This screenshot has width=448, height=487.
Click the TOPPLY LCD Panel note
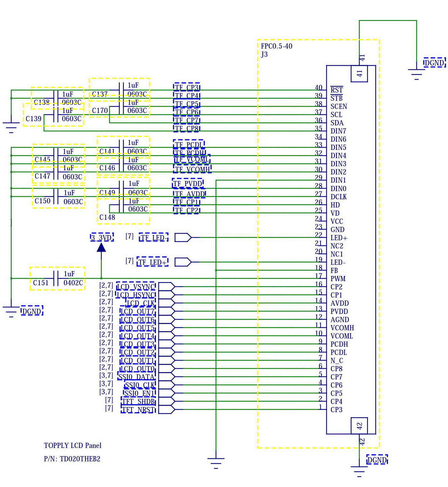coord(73,446)
